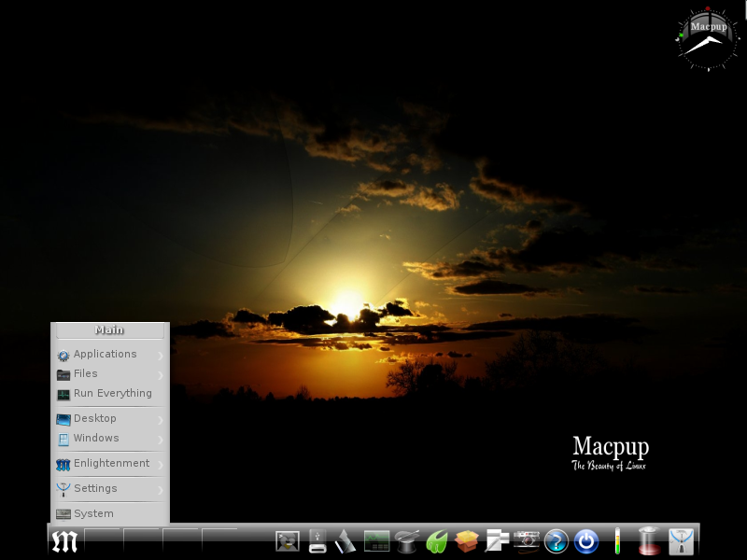This screenshot has width=747, height=560.
Task: Launch the file manager shelf icon
Action: point(497,541)
